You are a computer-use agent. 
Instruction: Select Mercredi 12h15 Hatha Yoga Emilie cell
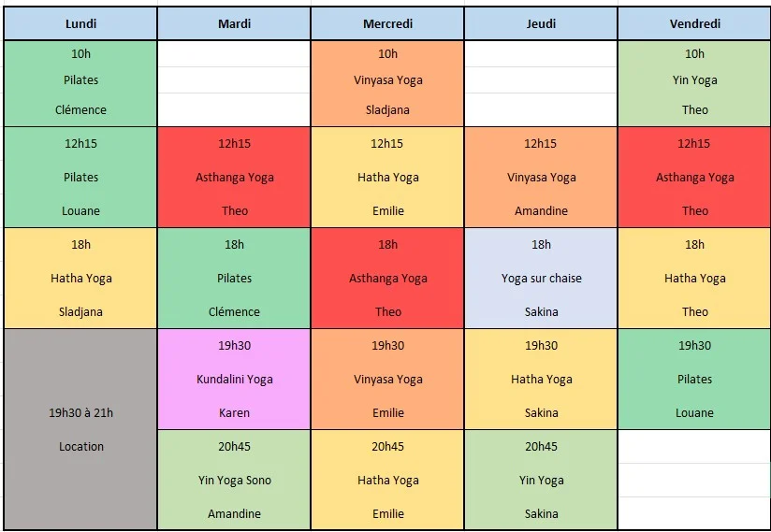387,177
